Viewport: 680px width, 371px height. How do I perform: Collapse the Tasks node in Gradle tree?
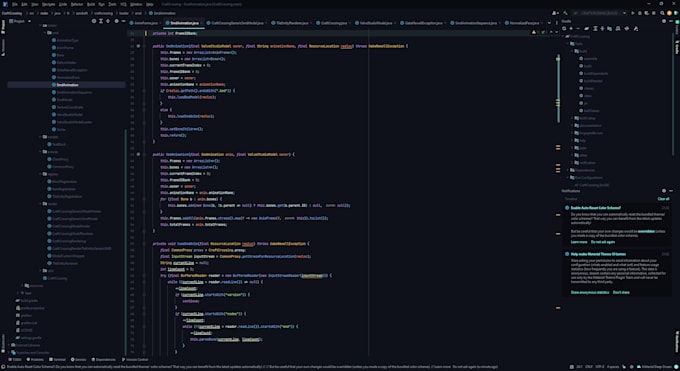click(x=568, y=44)
